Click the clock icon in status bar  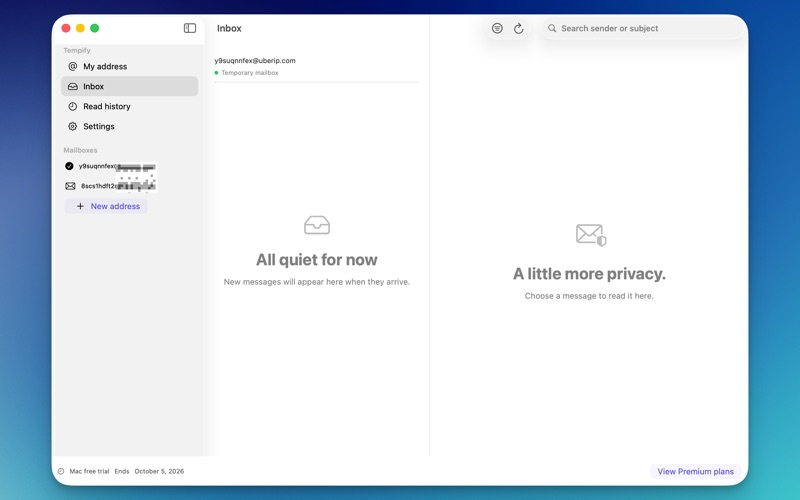pos(61,471)
